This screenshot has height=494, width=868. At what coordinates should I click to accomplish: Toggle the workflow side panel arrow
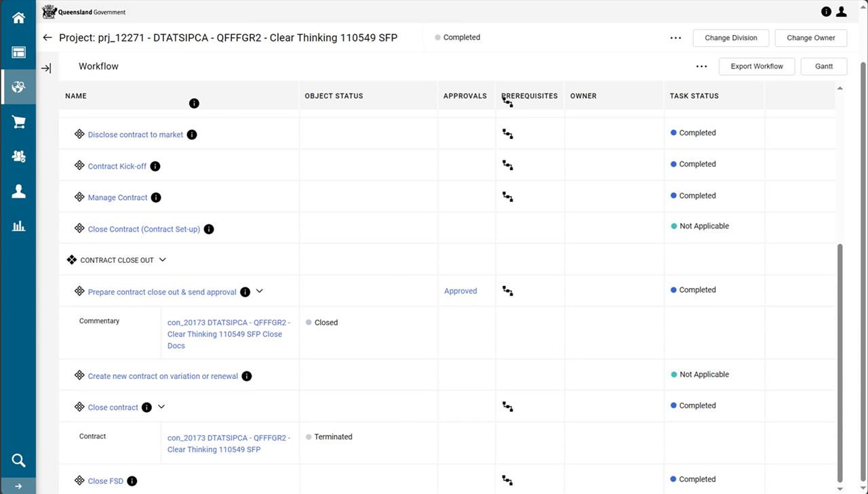coord(46,68)
